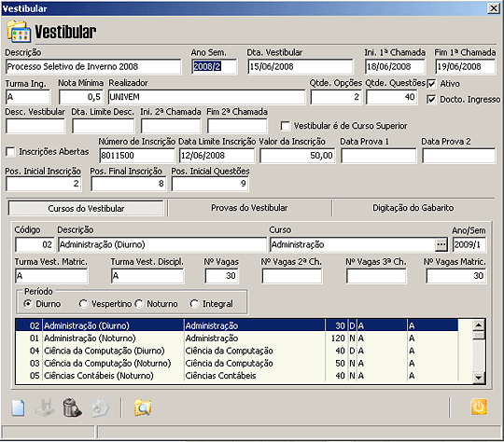This screenshot has width=504, height=442.
Task: Select the Noturno period radio button
Action: click(x=139, y=304)
